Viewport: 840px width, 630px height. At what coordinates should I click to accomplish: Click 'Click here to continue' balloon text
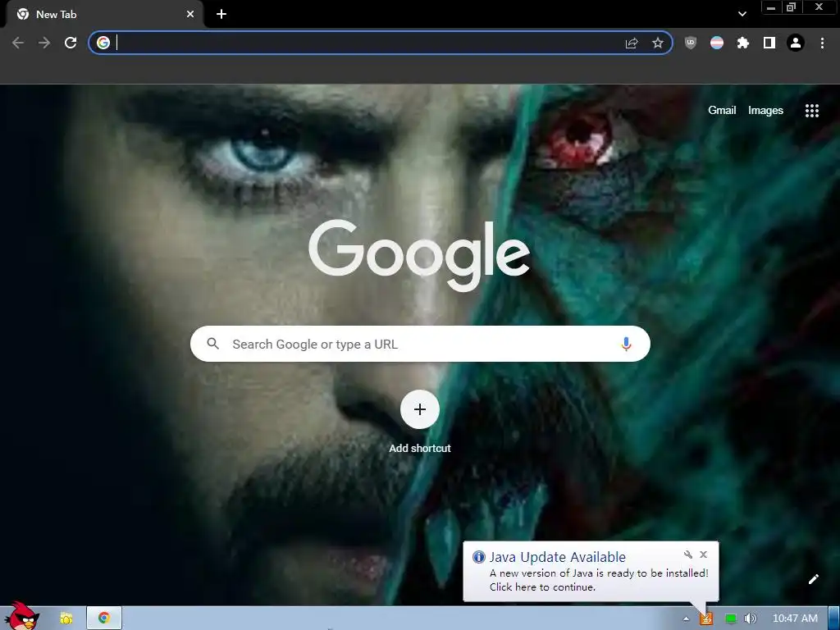542,587
